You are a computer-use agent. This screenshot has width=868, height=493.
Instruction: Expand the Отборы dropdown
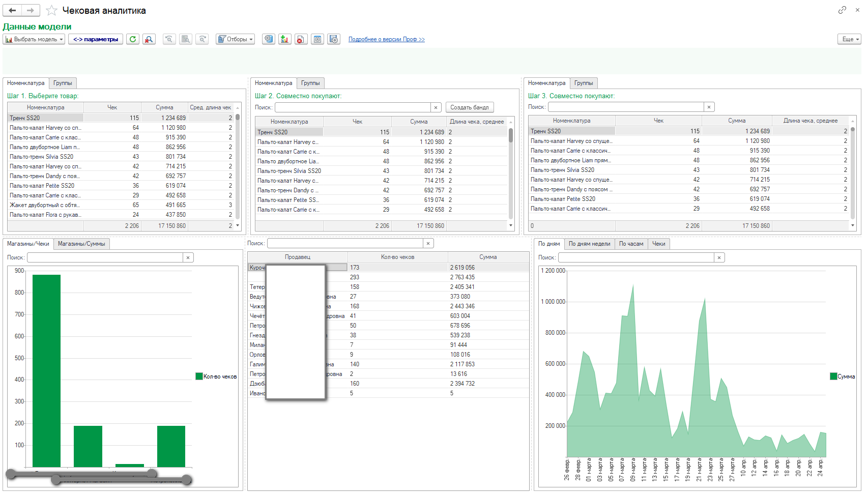235,39
